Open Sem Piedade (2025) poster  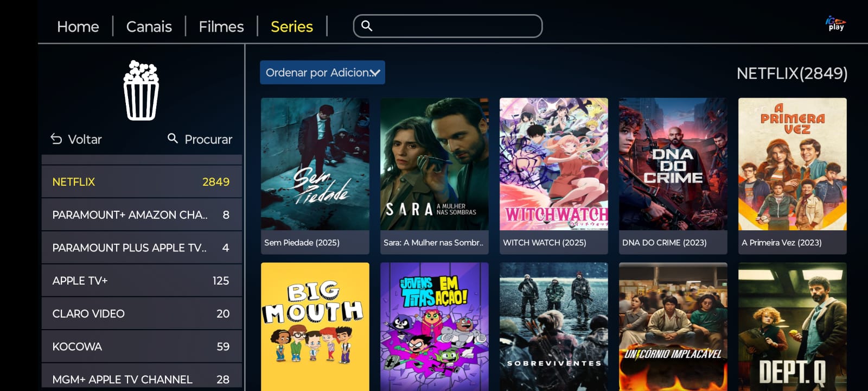pyautogui.click(x=315, y=176)
